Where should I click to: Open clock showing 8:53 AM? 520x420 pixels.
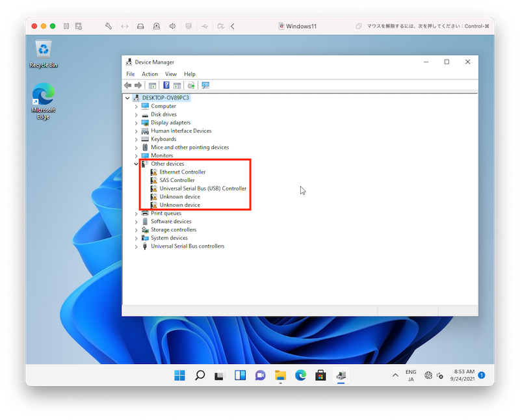[463, 375]
